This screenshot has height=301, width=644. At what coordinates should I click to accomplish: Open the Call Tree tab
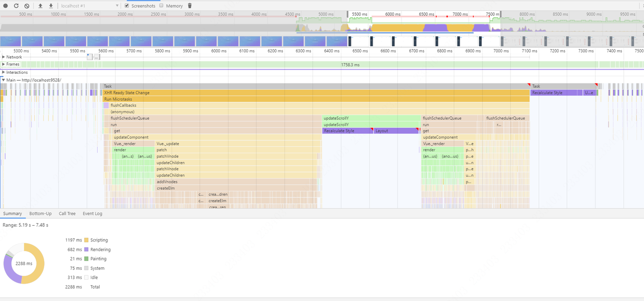coord(67,213)
